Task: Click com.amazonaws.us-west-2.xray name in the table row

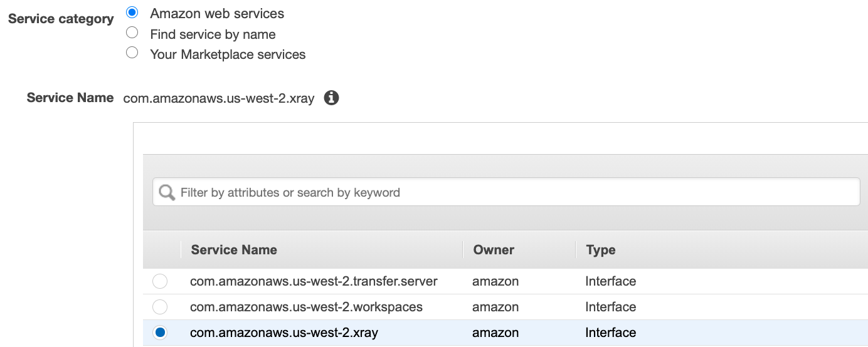Action: [284, 333]
